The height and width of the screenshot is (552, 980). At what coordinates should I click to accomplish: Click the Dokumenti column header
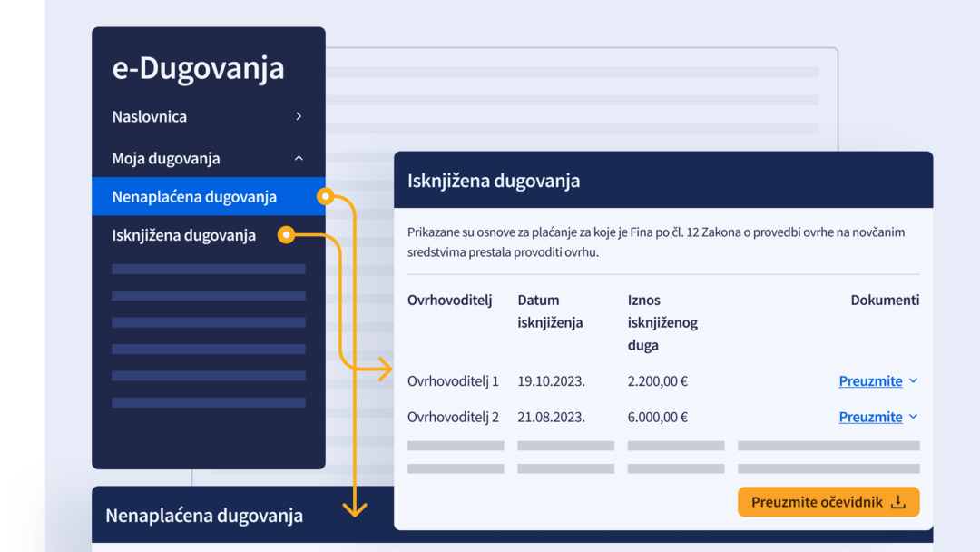click(x=885, y=301)
